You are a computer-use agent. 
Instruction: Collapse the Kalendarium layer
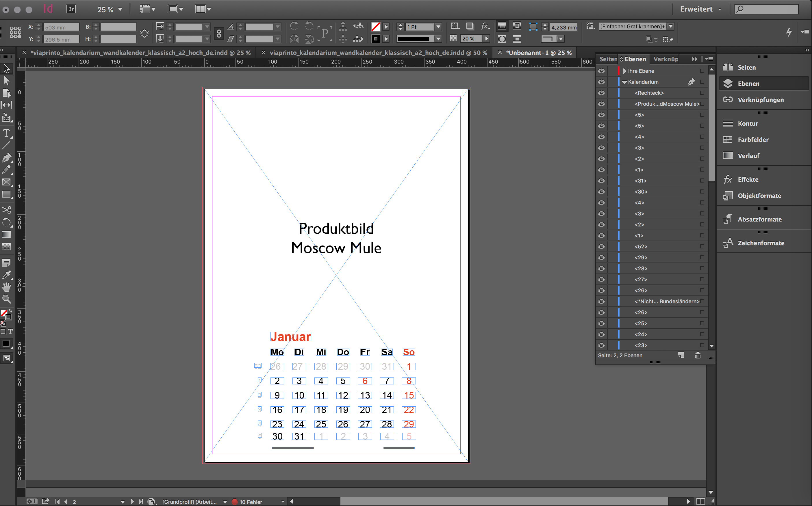pos(624,82)
